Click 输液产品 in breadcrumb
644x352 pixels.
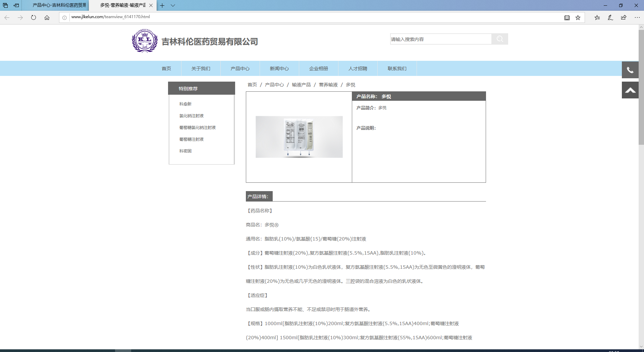(301, 85)
